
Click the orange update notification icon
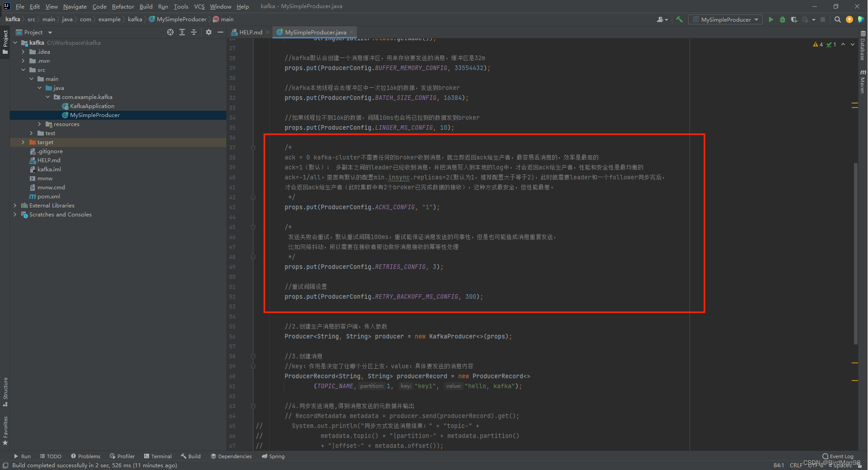pos(849,19)
